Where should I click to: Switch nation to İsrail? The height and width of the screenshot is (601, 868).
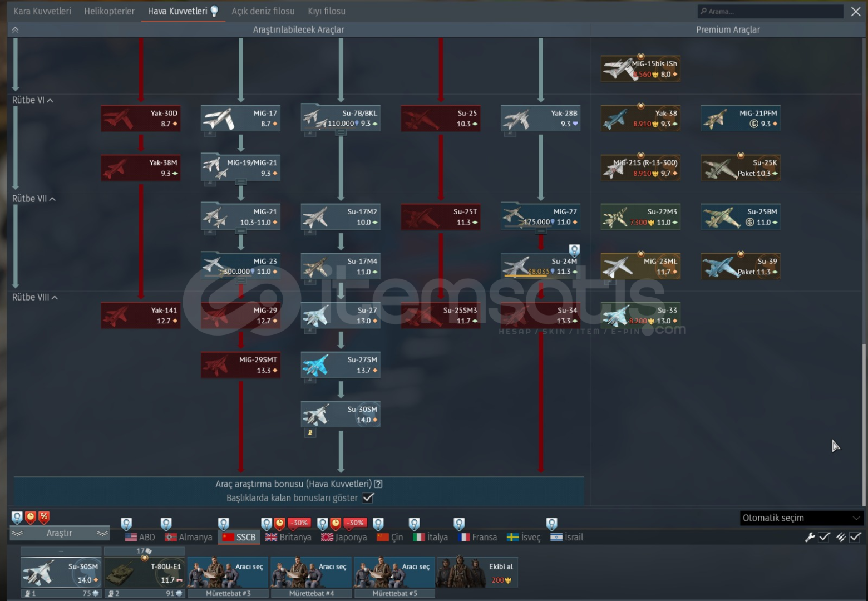[566, 537]
